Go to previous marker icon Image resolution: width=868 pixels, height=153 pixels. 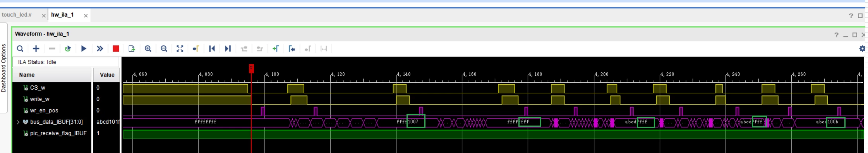tap(292, 49)
